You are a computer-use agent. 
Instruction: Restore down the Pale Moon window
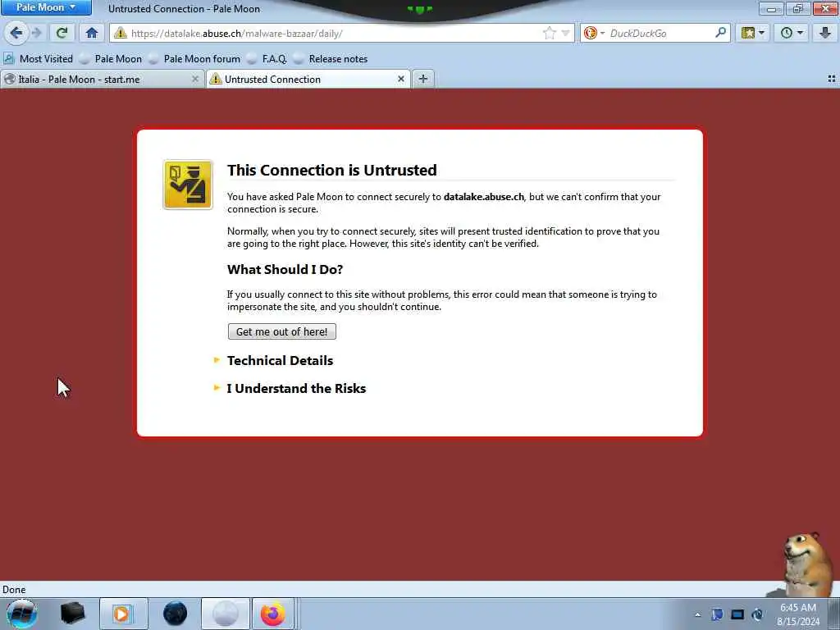798,8
